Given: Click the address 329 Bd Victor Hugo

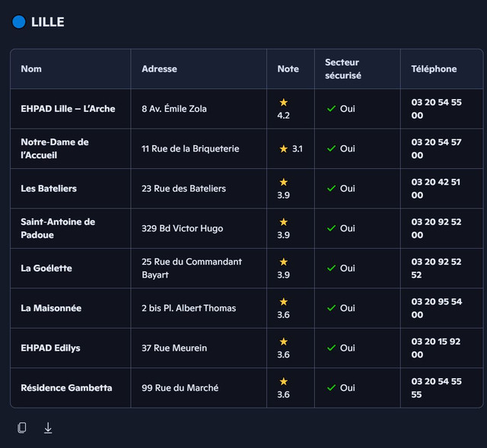Looking at the screenshot, I should (183, 228).
